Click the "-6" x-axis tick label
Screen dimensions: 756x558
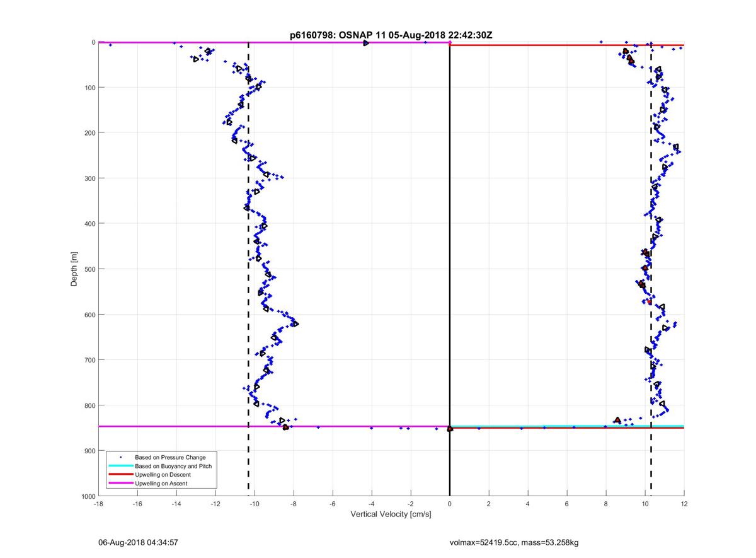click(x=332, y=504)
